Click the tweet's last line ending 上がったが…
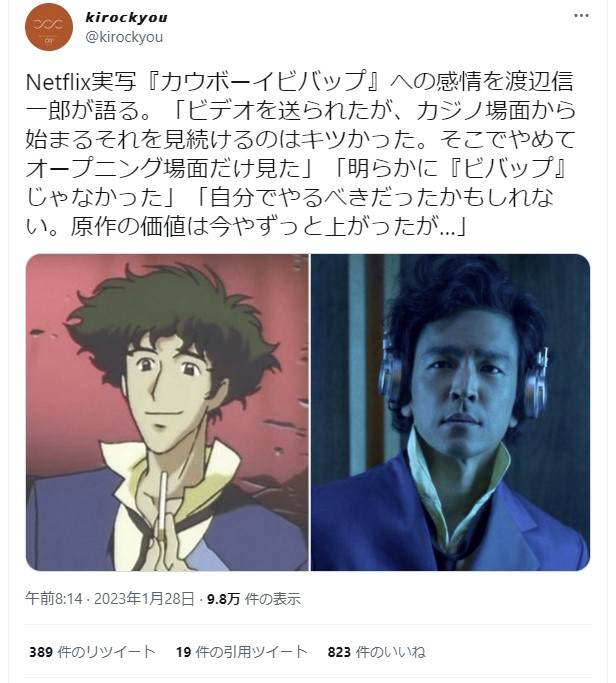Viewport: 616px width, 683px height. point(247,226)
